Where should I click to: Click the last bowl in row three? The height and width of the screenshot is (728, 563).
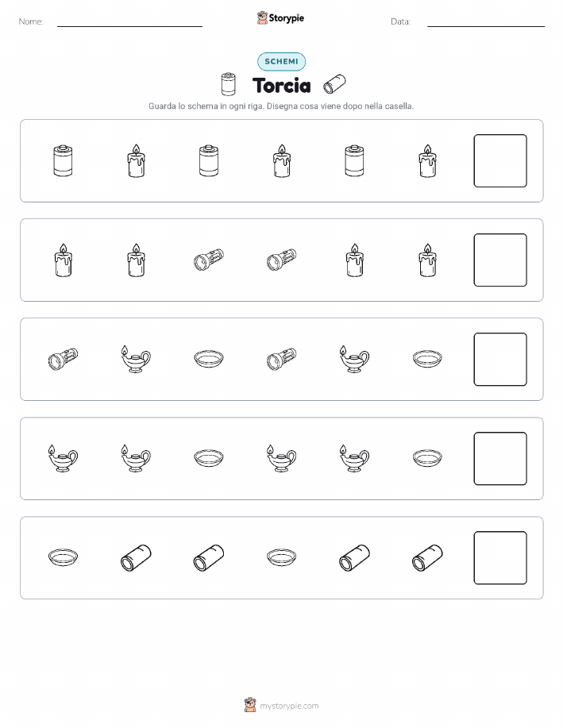pos(427,359)
